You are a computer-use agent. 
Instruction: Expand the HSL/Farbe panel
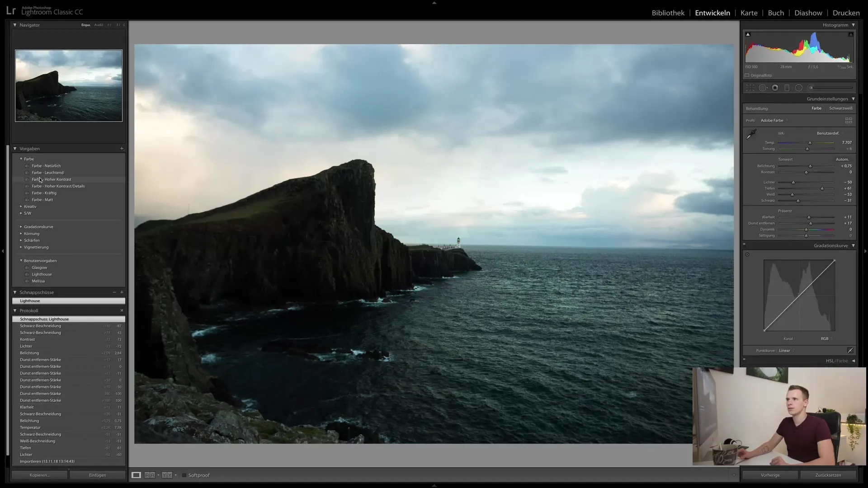pyautogui.click(x=854, y=361)
